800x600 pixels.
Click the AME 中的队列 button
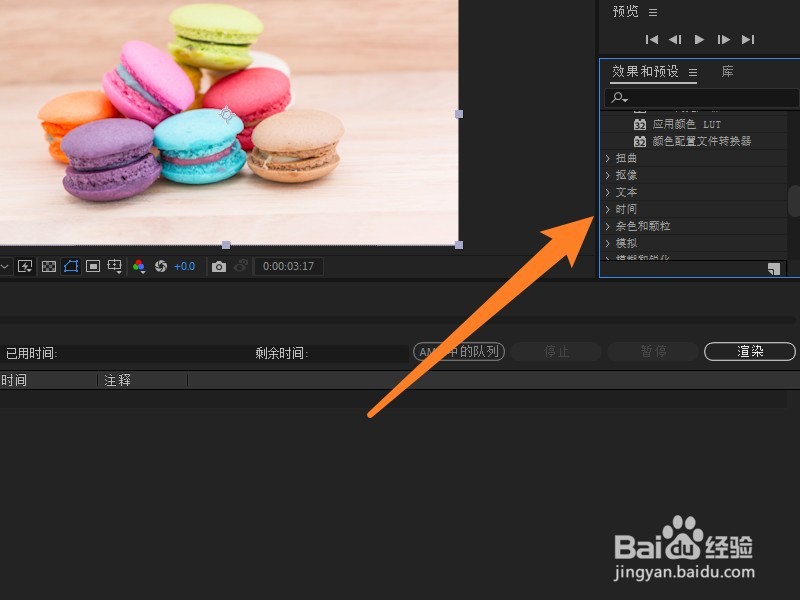pyautogui.click(x=459, y=352)
